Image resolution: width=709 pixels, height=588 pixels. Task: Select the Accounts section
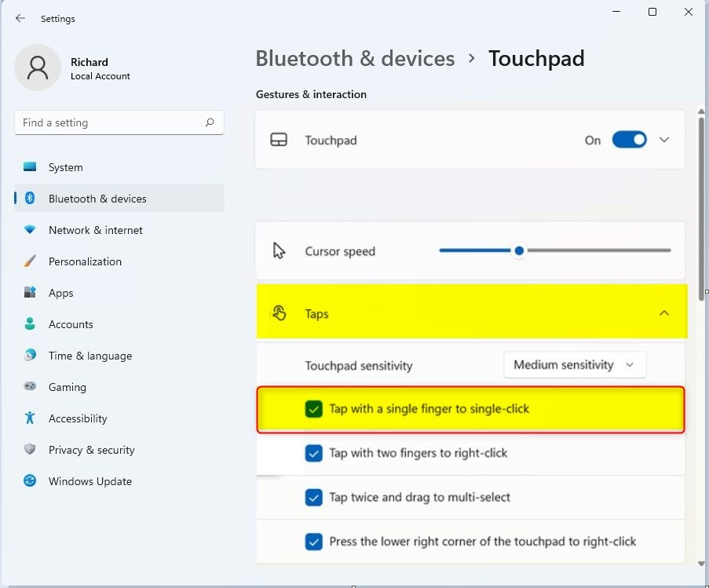point(71,324)
